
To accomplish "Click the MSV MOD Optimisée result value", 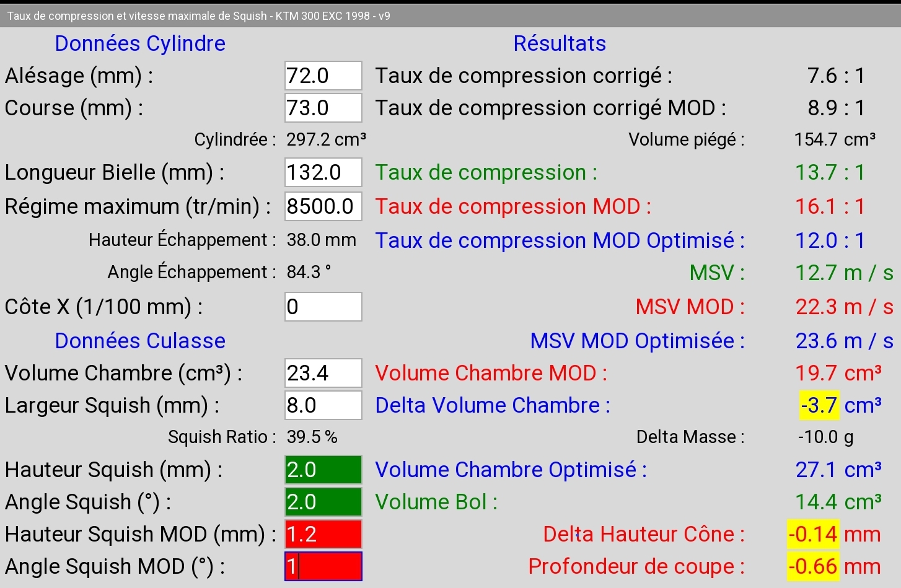I will click(x=844, y=341).
